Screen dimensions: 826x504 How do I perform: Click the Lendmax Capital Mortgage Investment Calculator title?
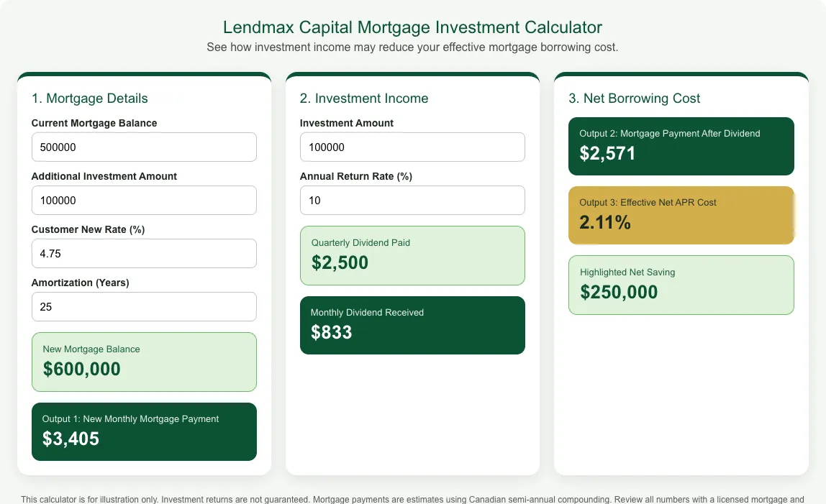[412, 27]
